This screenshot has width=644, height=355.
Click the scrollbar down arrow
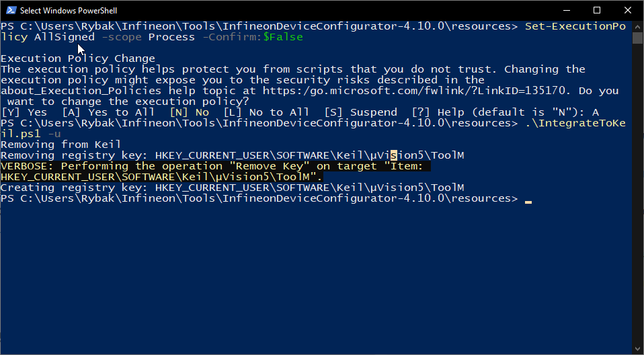click(637, 348)
